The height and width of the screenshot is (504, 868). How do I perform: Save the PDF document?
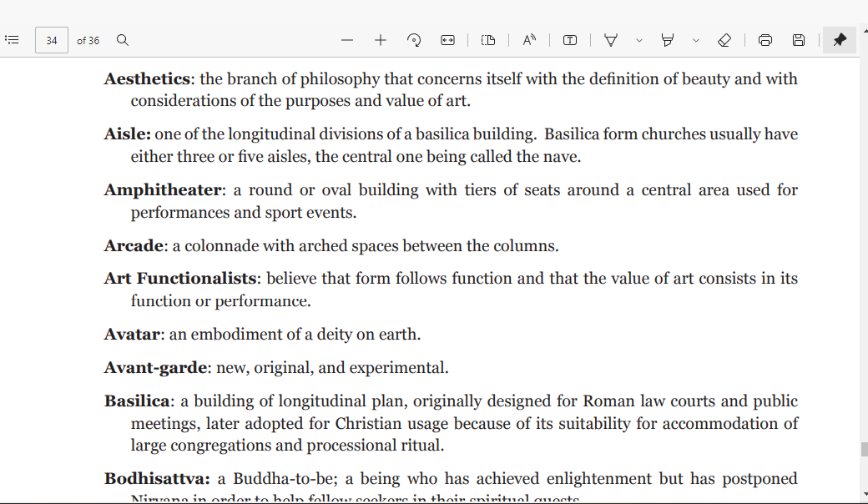coord(798,40)
